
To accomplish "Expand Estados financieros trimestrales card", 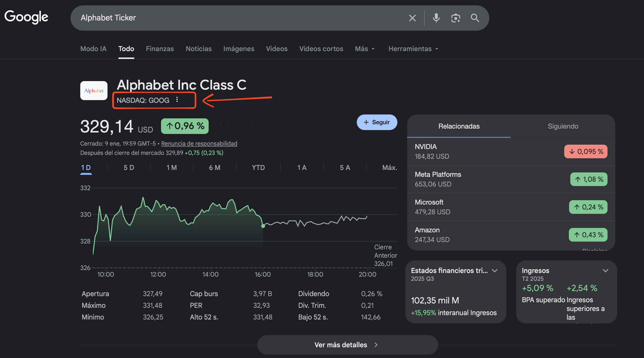I will tap(494, 271).
